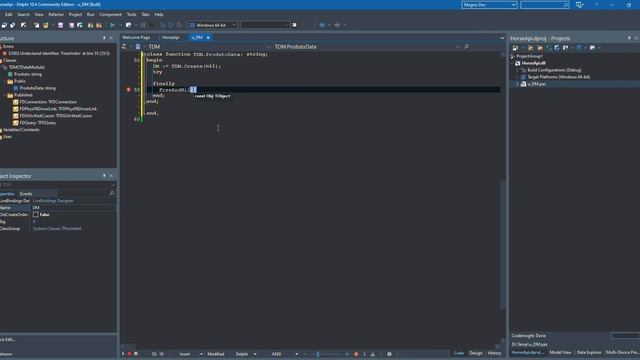This screenshot has width=640, height=360.
Task: Click the LiveBindings Designer link
Action: click(x=53, y=201)
